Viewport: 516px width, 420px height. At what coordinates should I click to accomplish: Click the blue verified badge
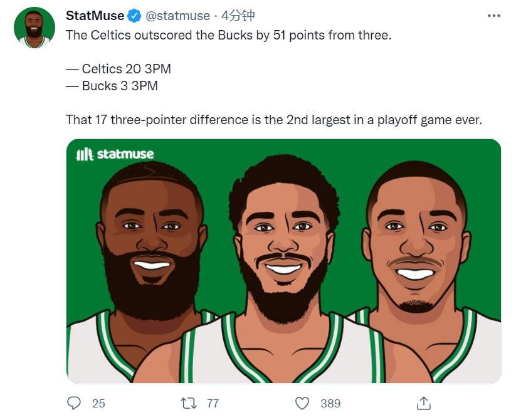click(135, 16)
